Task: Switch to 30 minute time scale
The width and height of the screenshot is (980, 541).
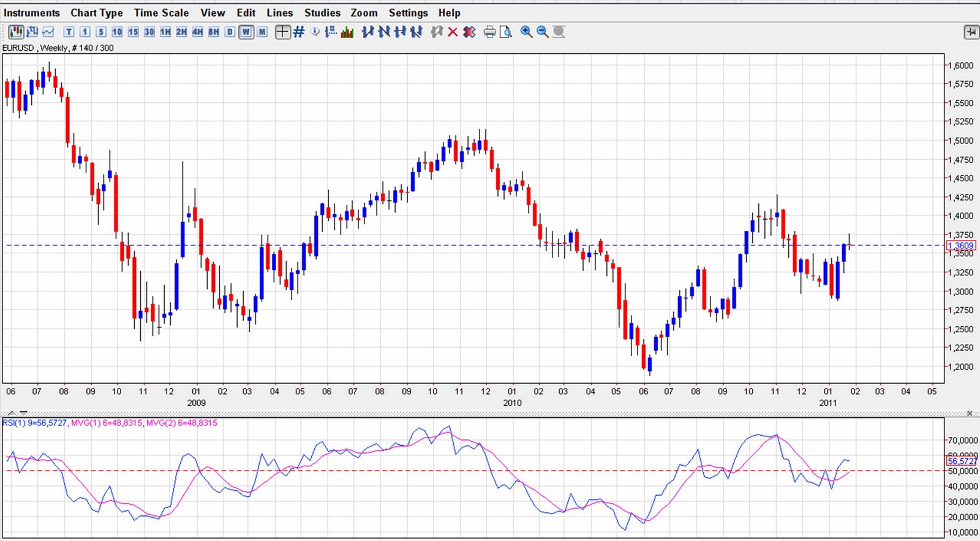Action: pos(149,32)
